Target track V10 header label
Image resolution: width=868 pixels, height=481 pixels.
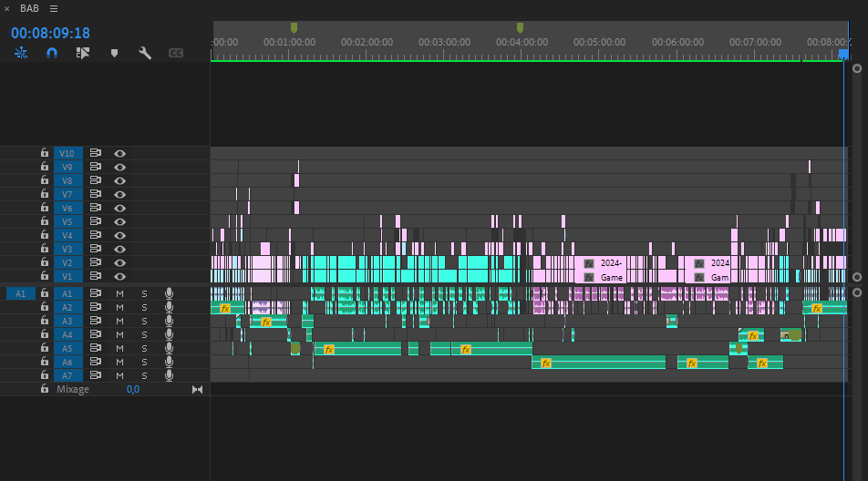pos(67,153)
